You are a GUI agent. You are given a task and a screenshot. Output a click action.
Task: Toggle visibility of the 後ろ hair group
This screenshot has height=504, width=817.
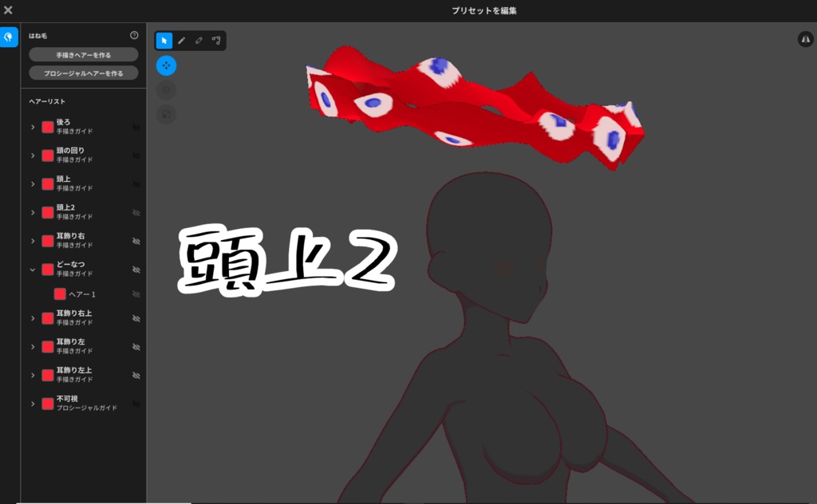pos(136,128)
